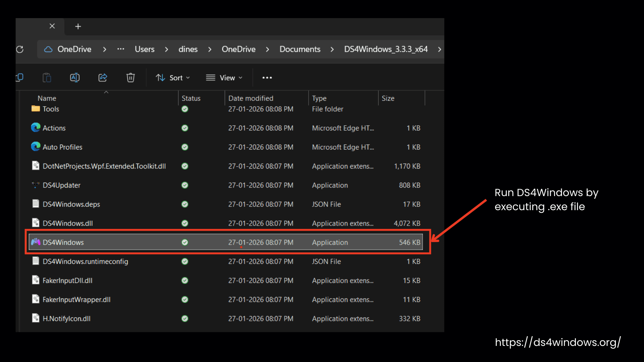644x362 pixels.
Task: Click the DS4Windows.deps file icon
Action: (x=36, y=204)
